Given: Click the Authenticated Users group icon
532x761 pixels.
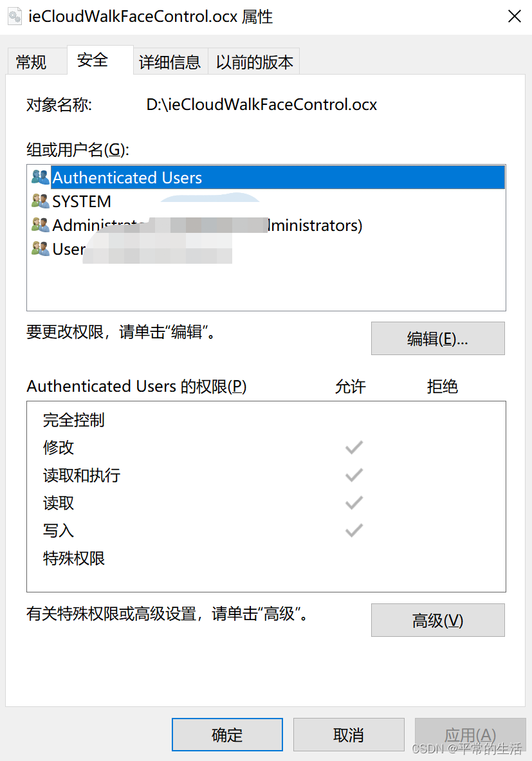Looking at the screenshot, I should [x=40, y=178].
